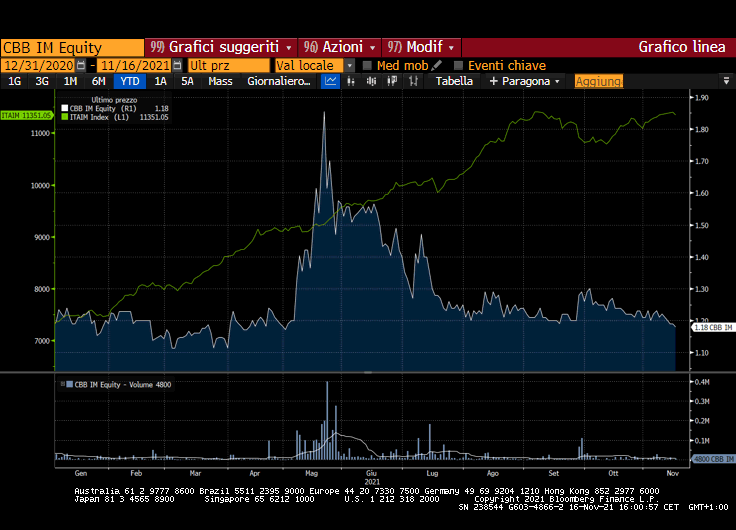Click the fourth chart style icon

coord(394,82)
